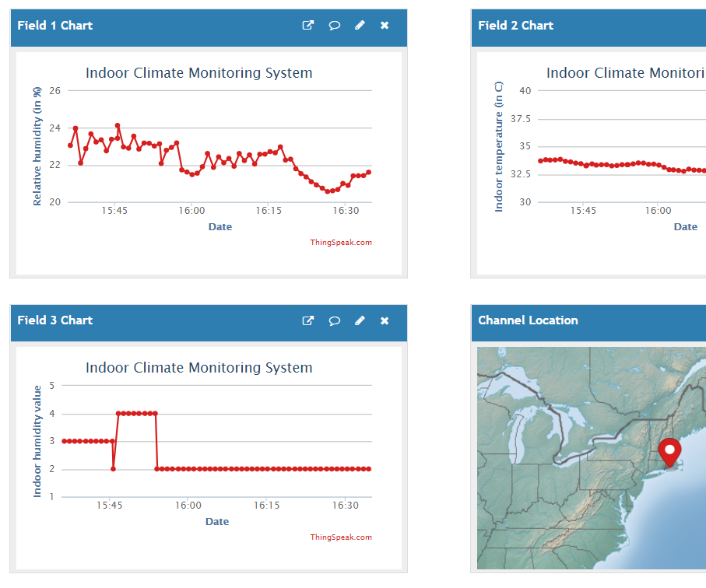The image size is (706, 588).
Task: Edit Field 1 Chart with pencil icon
Action: [x=360, y=25]
